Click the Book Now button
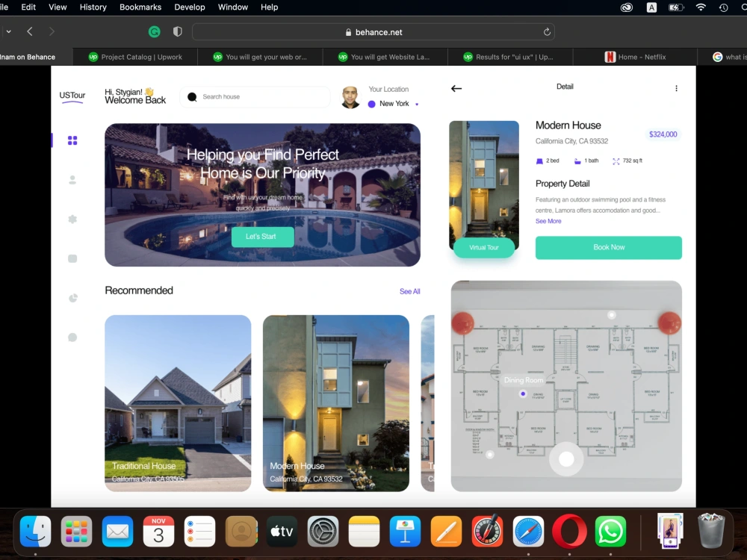747x560 pixels. click(608, 248)
